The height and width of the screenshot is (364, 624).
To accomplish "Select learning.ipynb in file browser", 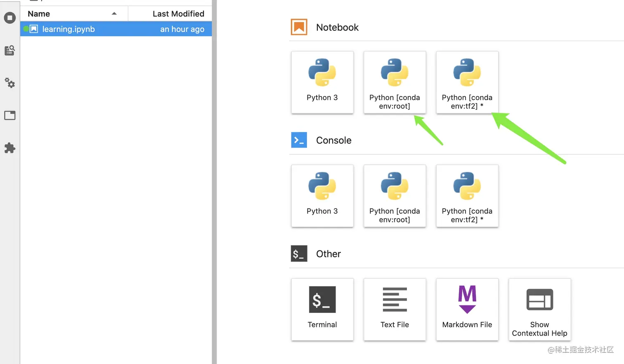I will (x=116, y=29).
